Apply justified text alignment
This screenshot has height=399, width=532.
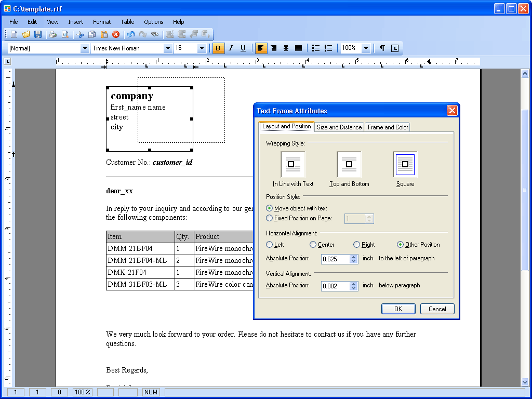pyautogui.click(x=298, y=48)
